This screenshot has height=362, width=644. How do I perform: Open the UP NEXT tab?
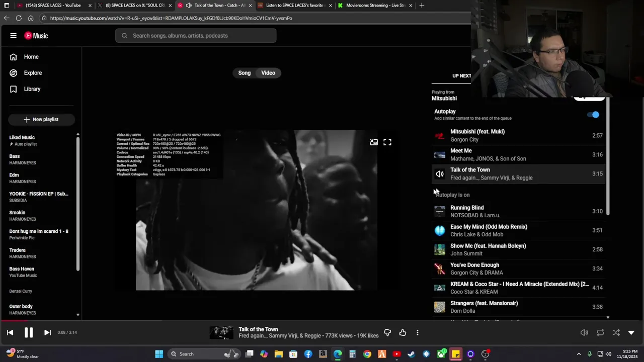click(x=461, y=76)
